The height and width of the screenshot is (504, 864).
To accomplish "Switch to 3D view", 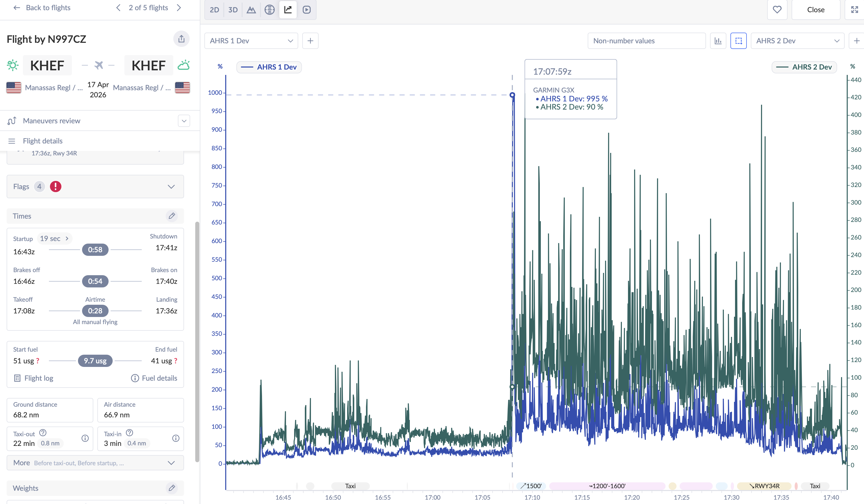I will coord(233,10).
